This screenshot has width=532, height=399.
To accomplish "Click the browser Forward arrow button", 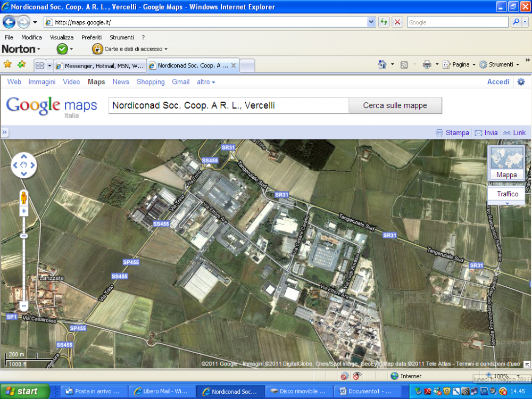I will pos(23,22).
